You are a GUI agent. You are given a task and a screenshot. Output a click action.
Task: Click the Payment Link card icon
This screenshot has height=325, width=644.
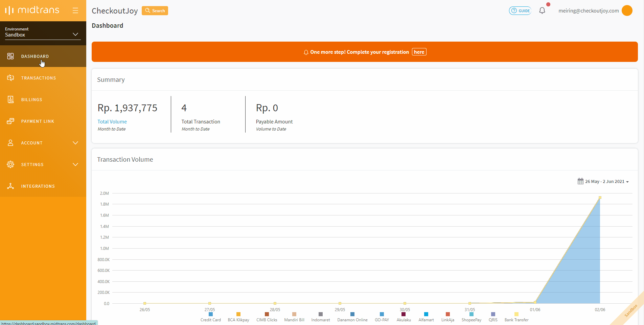(10, 121)
